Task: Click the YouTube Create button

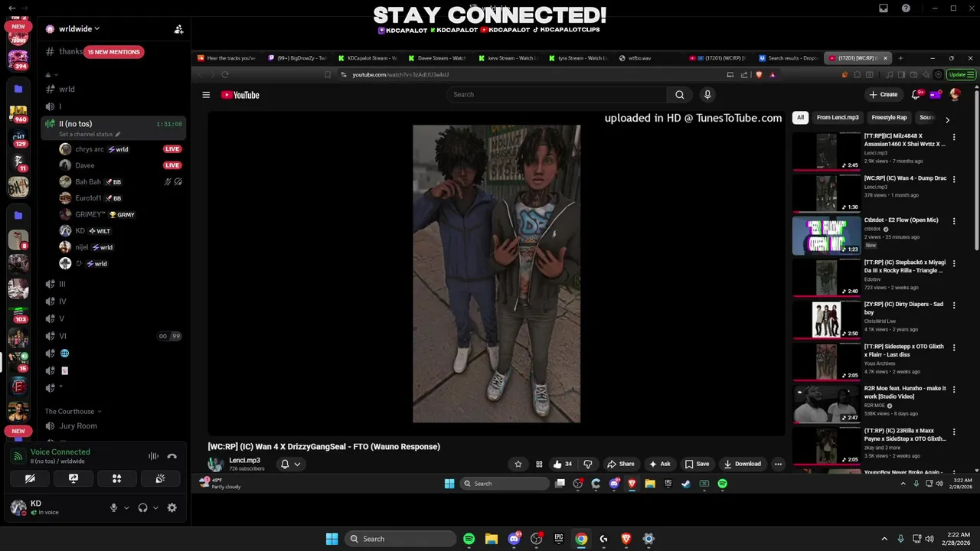Action: point(884,95)
